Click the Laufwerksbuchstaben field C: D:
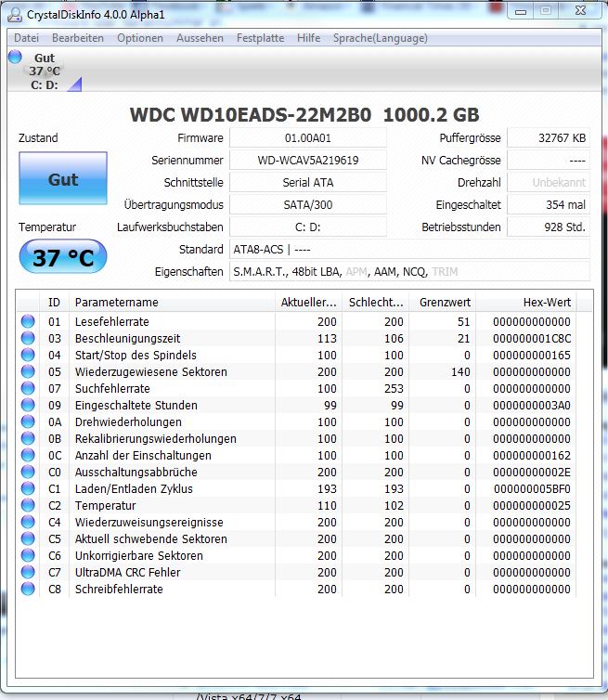 click(x=308, y=227)
